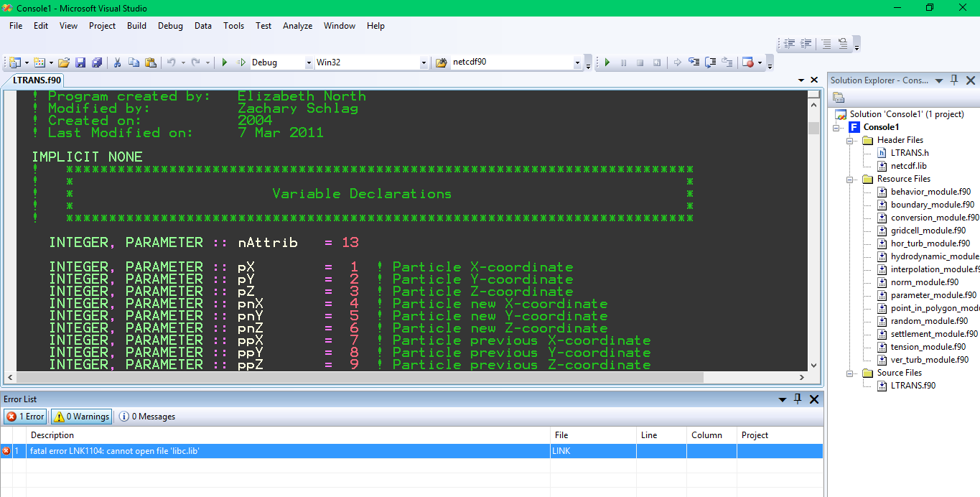This screenshot has width=980, height=497.
Task: Open the Build menu
Action: tap(136, 26)
